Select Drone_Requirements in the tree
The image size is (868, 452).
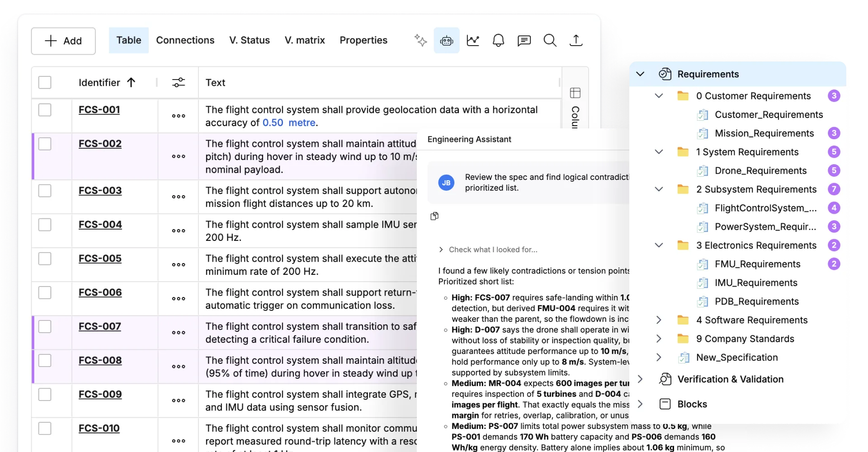click(760, 170)
